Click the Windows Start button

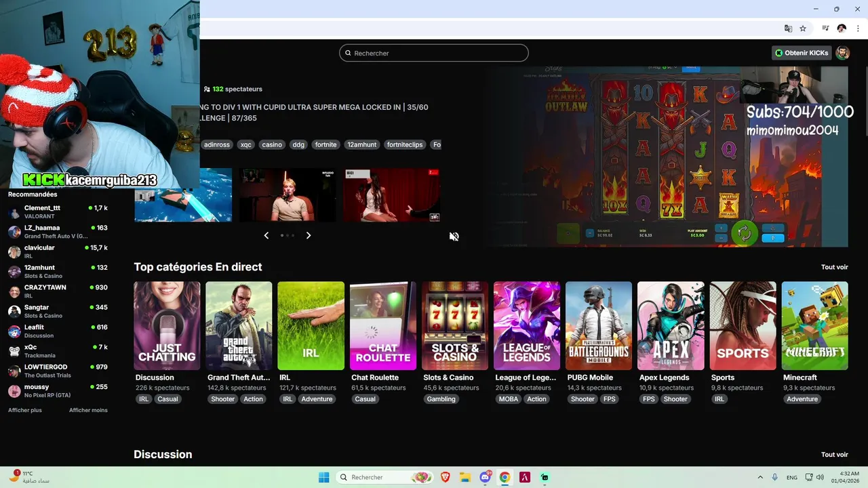(x=323, y=477)
